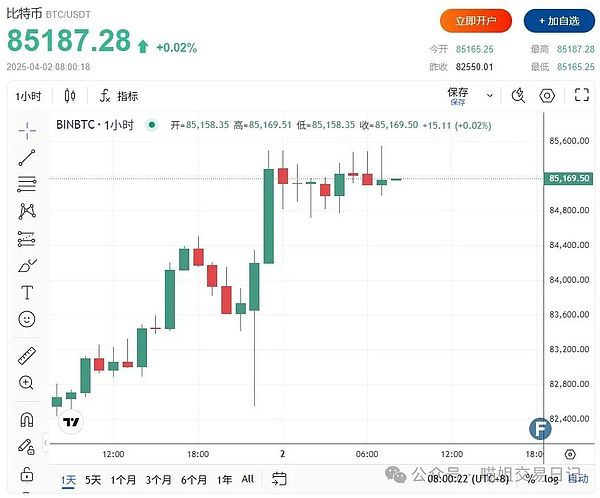Expand the 保存 save layout dropdown arrow
600x498 pixels.
click(489, 96)
